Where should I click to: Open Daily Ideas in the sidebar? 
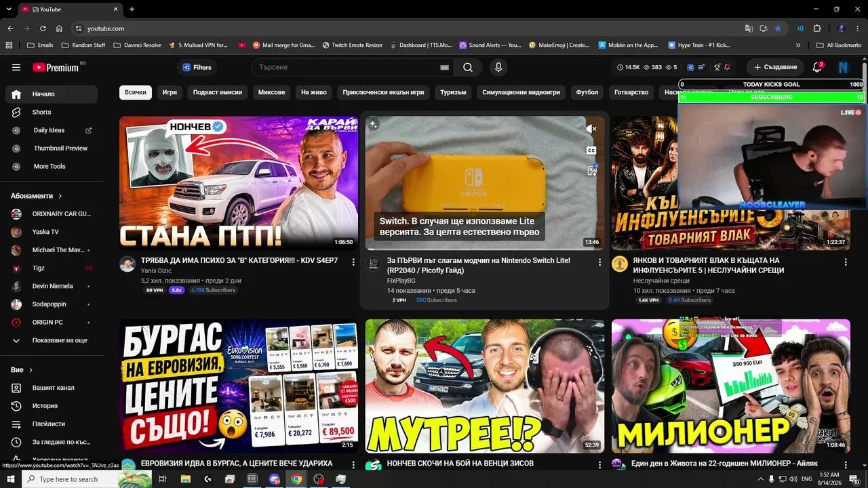coord(52,130)
